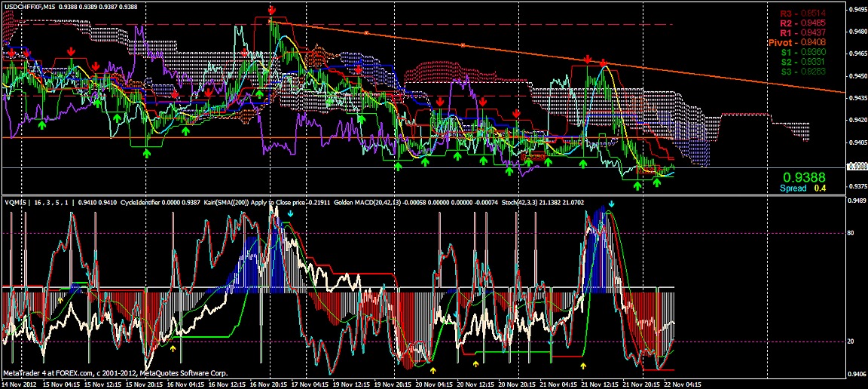Viewport: 868px width, 389px height.
Task: Click the yellow up arrow near 16 Nov 04:15
Action: coord(173,349)
